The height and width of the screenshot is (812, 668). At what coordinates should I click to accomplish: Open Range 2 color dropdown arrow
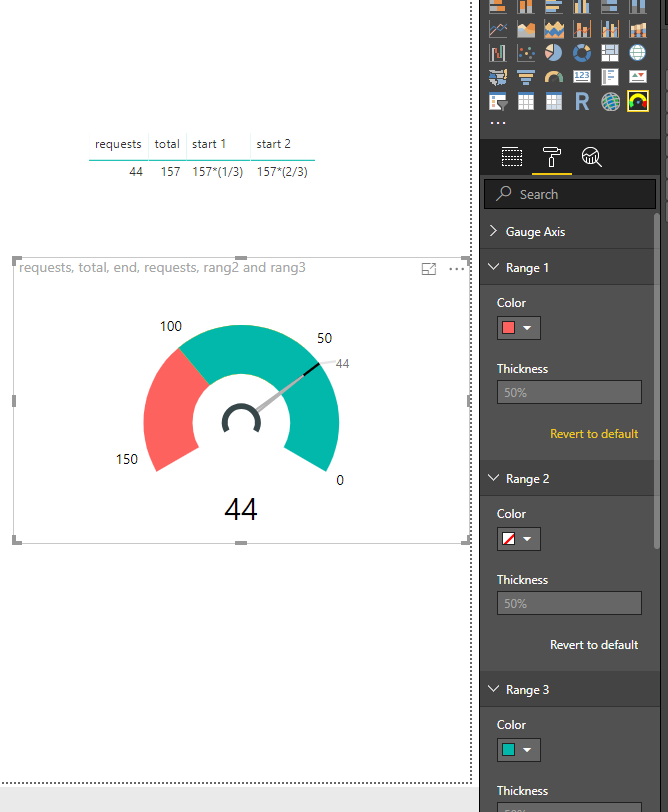click(x=527, y=539)
